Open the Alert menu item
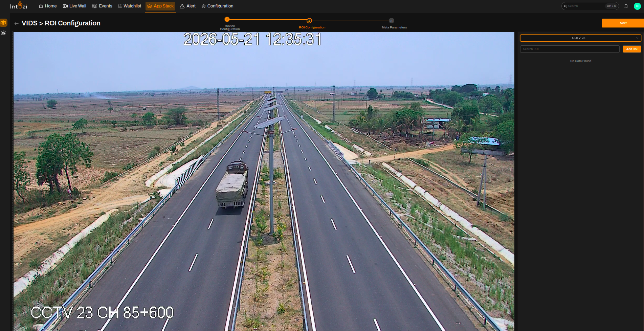 188,6
